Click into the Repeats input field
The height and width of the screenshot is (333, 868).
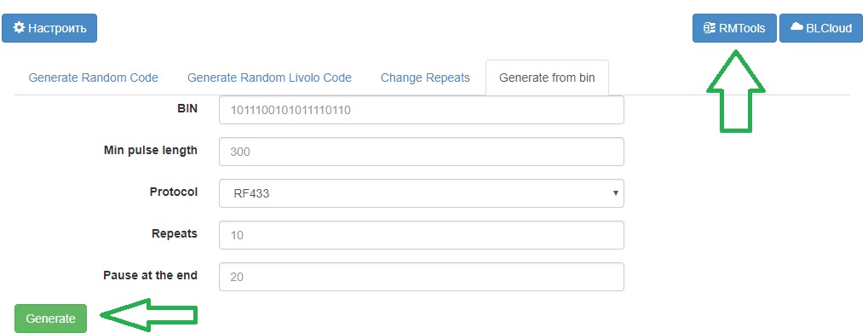[422, 235]
